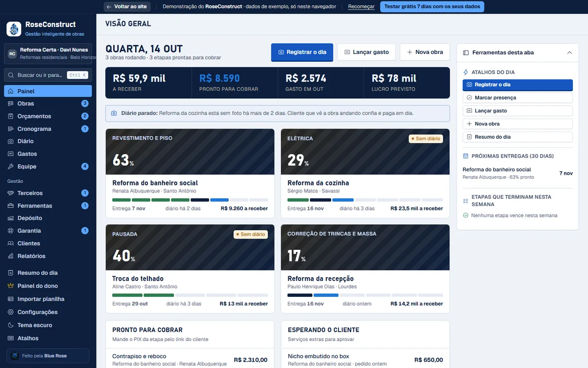Toggle Tema escuro dark mode

coord(48,325)
